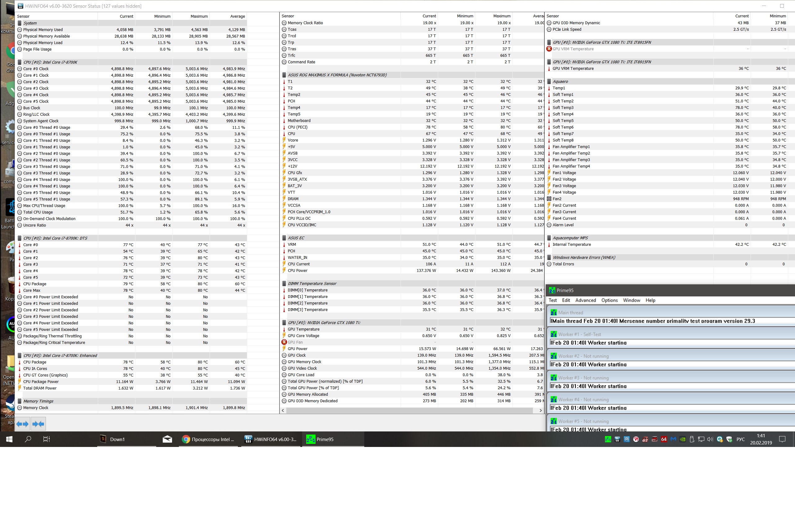Switch to the Down1 taskbar button
795x532 pixels.
click(x=127, y=440)
